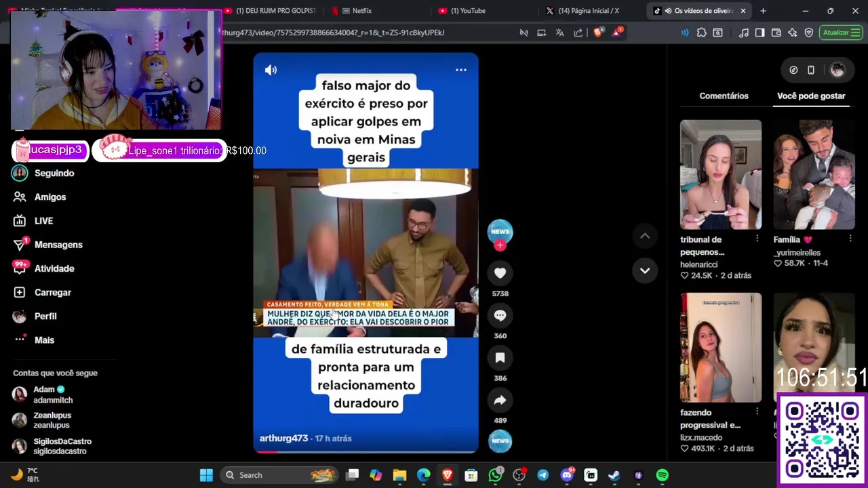This screenshot has height=488, width=868.
Task: Open the get-app phone icon in the top pill
Action: [x=811, y=70]
